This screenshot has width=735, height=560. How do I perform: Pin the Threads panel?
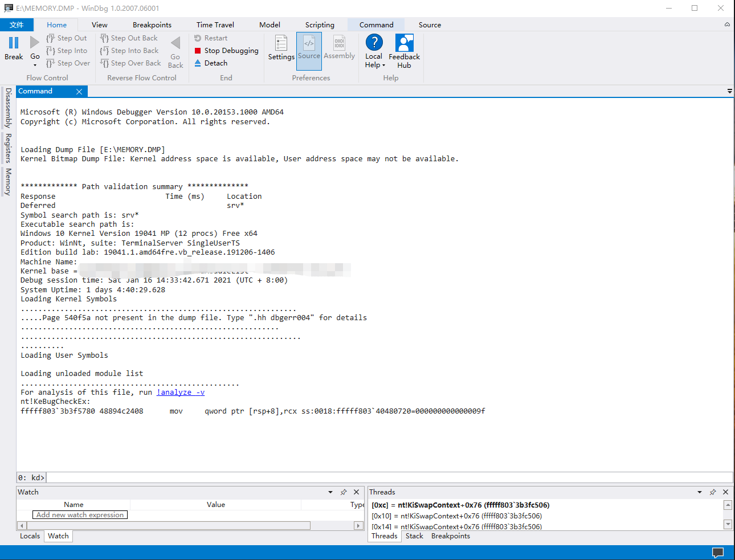tap(713, 492)
